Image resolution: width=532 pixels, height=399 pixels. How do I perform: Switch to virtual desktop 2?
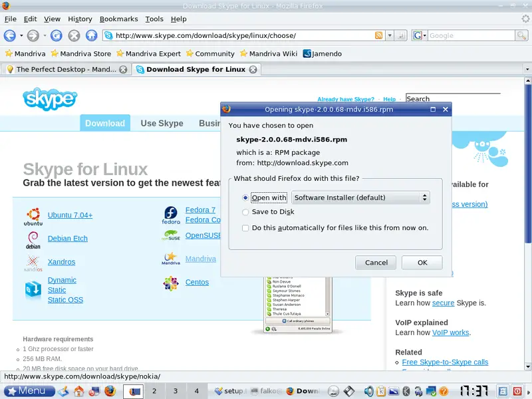tap(154, 391)
